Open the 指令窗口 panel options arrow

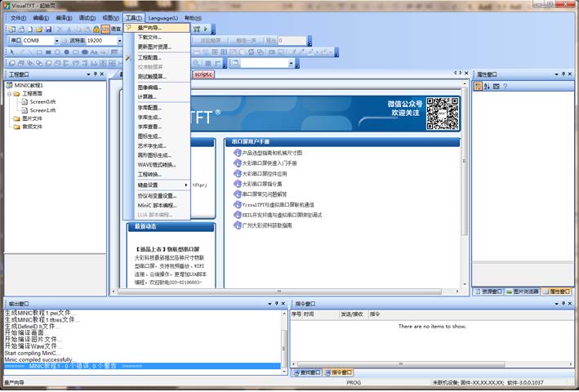(x=557, y=304)
